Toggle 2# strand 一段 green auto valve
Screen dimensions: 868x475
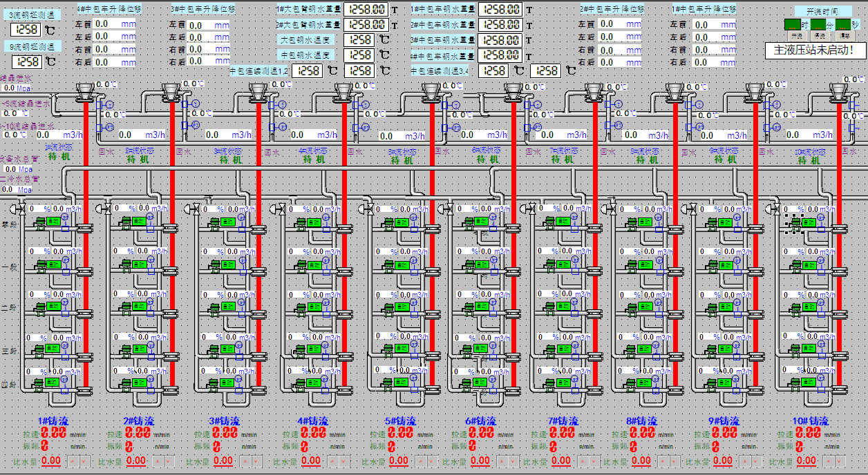[x=138, y=264]
